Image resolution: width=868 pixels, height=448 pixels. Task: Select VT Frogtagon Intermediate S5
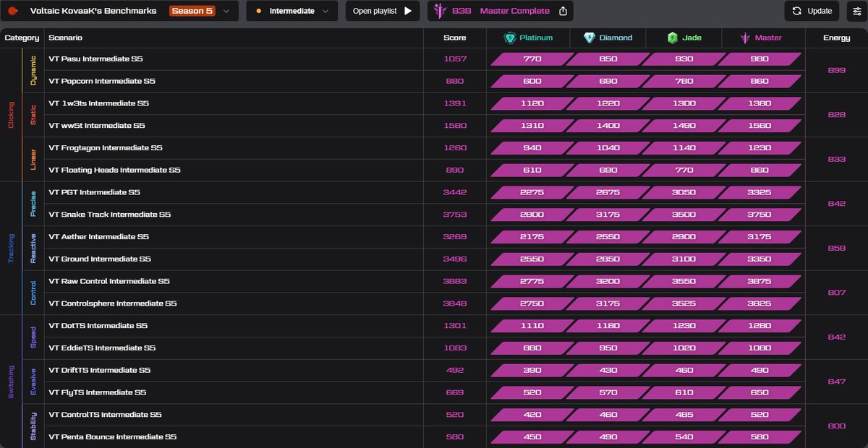click(106, 148)
